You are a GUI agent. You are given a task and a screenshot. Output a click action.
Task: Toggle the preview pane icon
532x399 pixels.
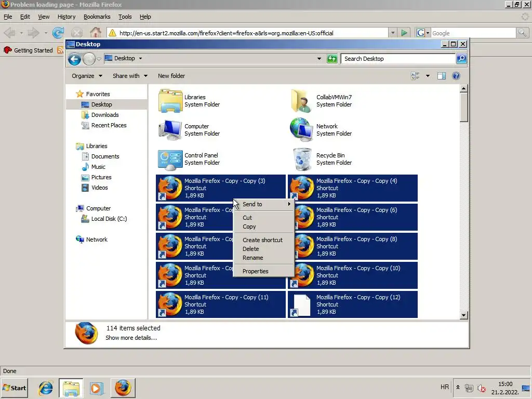(442, 76)
